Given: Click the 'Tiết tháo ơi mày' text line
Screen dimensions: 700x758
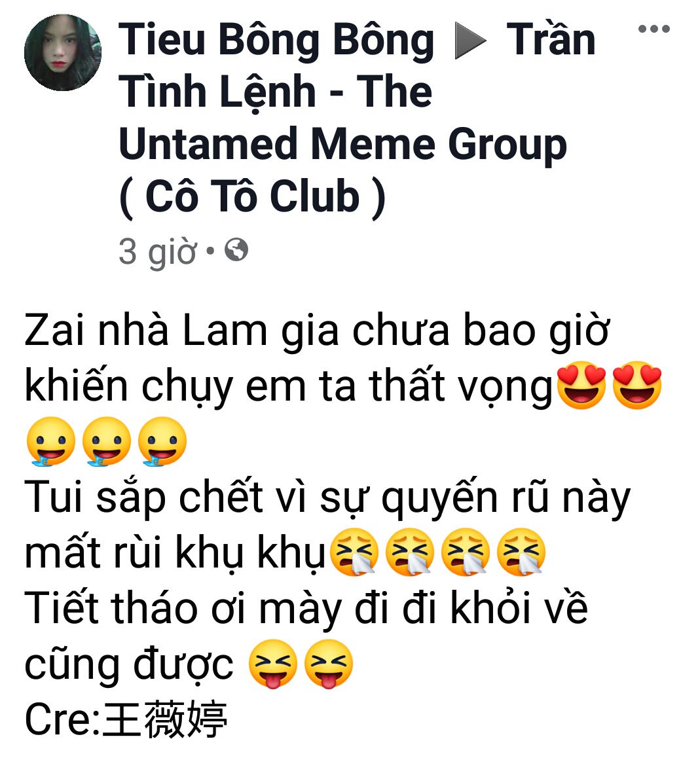Looking at the screenshot, I should (x=306, y=608).
